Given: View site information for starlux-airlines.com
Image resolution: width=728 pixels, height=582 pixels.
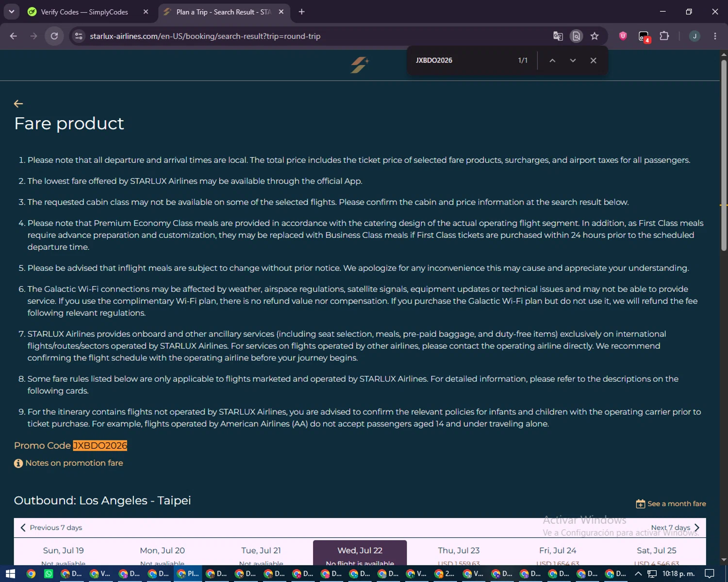Looking at the screenshot, I should (79, 36).
